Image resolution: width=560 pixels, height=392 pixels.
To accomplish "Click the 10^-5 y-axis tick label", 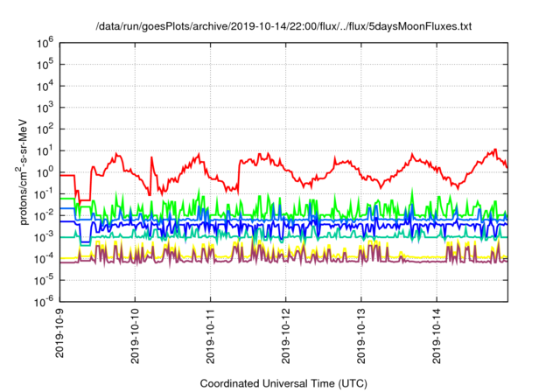I will click(45, 281).
